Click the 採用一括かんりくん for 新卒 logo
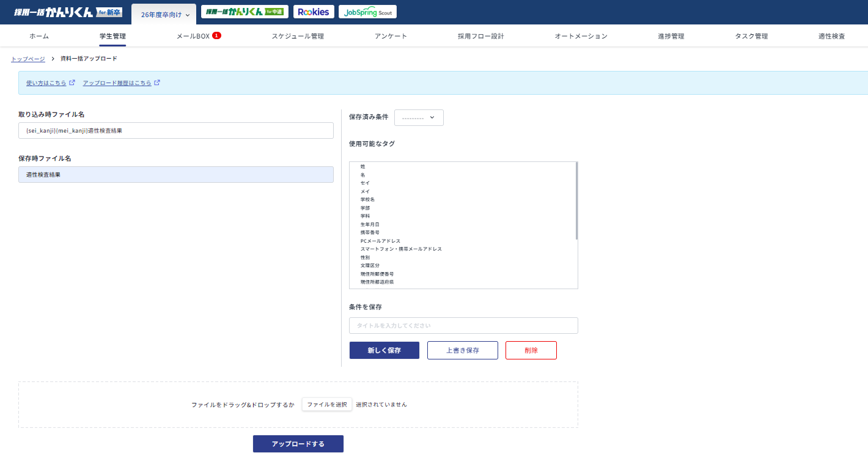 click(67, 12)
